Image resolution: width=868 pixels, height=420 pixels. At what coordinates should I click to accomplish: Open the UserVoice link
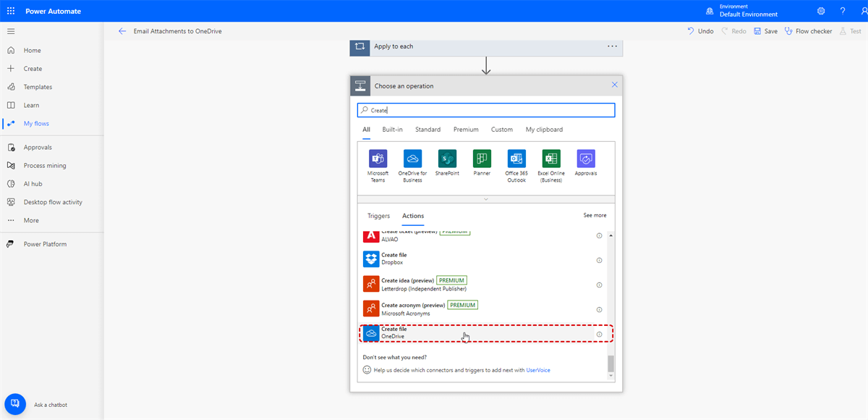point(538,370)
